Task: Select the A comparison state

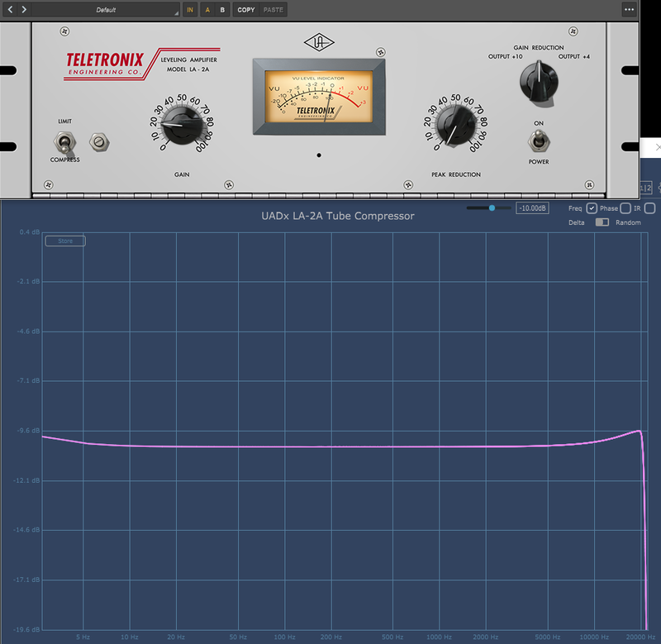Action: [x=207, y=10]
